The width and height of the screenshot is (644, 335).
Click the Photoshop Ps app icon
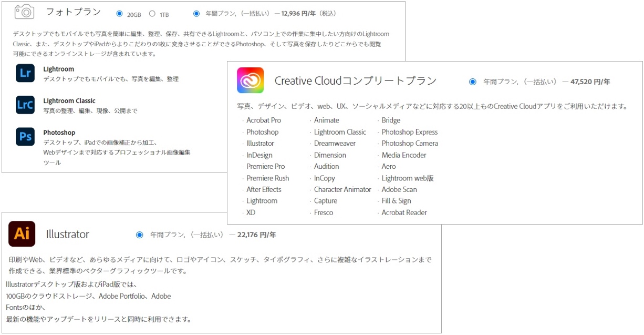(25, 137)
